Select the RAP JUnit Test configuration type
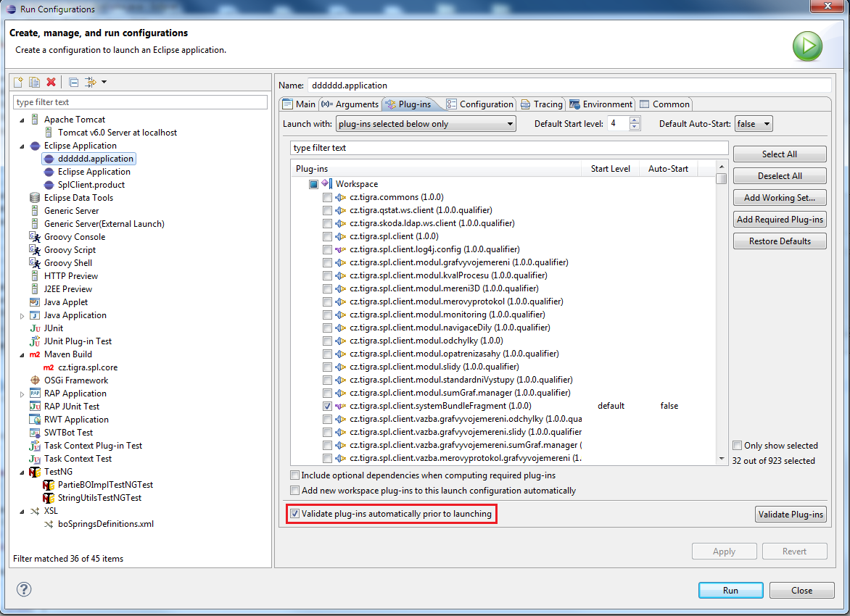Screen dimensions: 850x616 [72, 407]
